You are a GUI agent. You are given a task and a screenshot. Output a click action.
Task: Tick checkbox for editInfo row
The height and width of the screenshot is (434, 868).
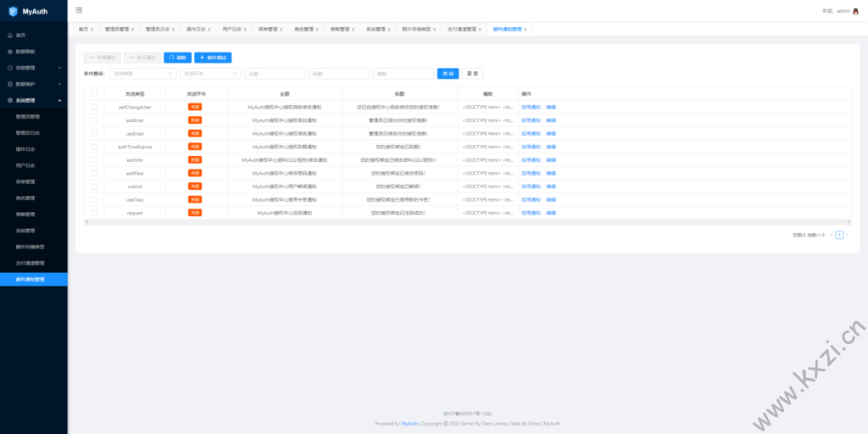[x=94, y=160]
